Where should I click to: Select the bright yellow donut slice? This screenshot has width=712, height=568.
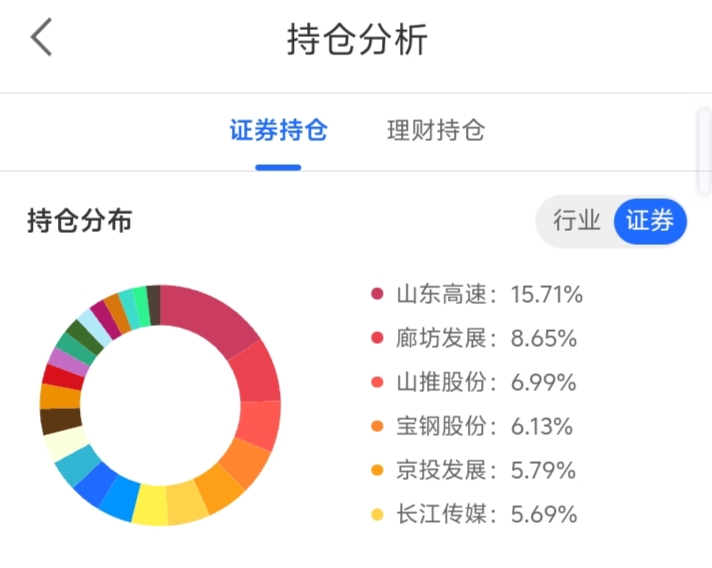pos(150,505)
